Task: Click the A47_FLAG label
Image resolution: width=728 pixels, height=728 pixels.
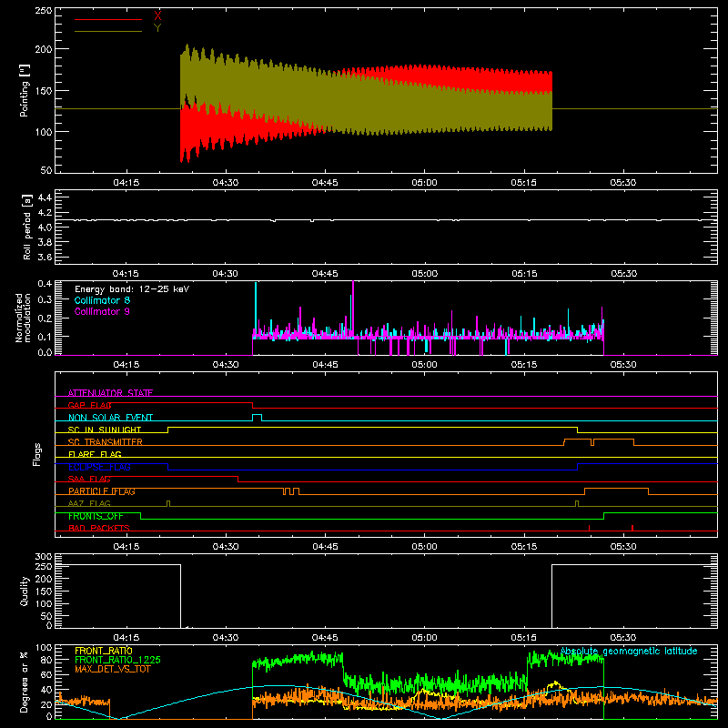Action: point(89,503)
